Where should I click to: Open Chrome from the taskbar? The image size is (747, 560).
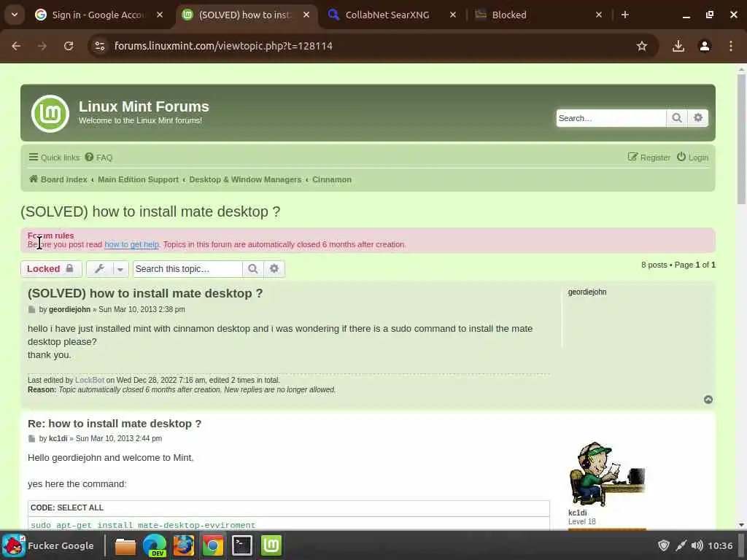pyautogui.click(x=213, y=545)
